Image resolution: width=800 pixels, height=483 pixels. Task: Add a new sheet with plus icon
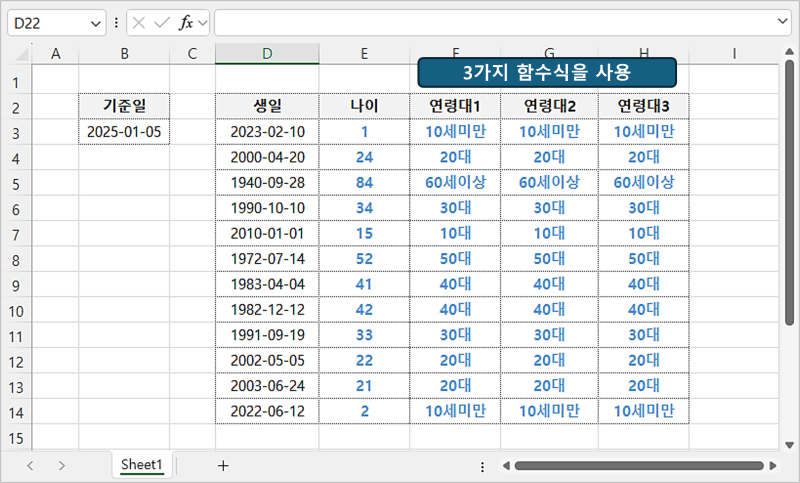point(223,465)
